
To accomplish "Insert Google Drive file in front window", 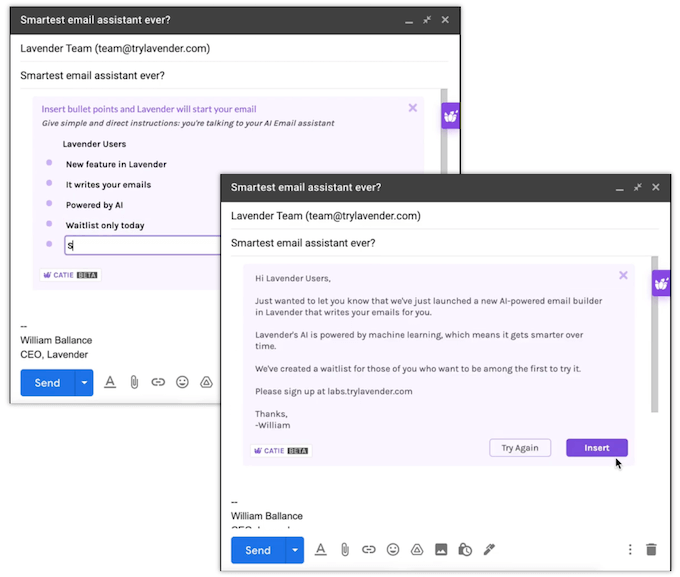I will point(417,550).
